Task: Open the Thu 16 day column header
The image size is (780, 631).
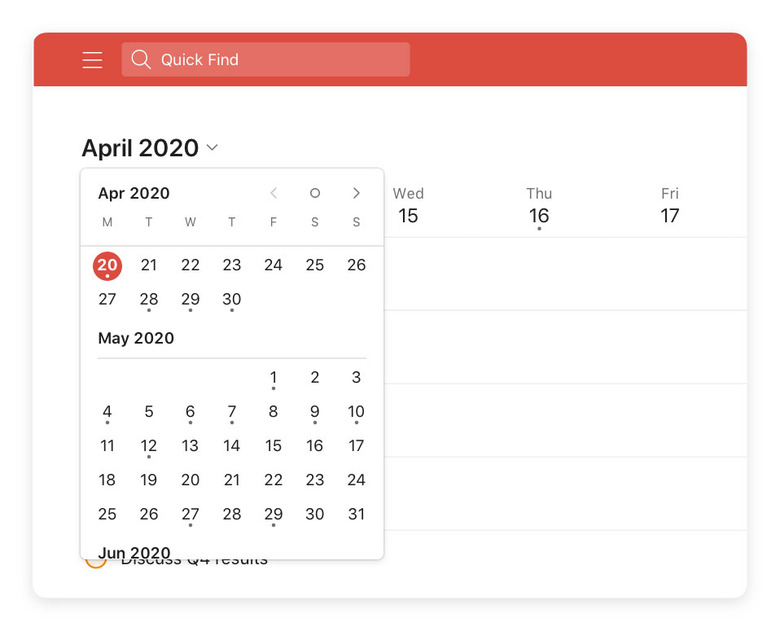Action: point(539,207)
